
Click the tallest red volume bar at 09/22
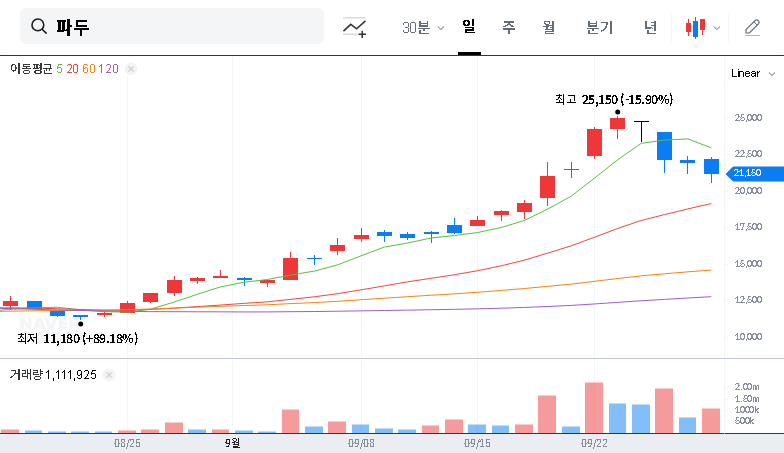[x=594, y=408]
